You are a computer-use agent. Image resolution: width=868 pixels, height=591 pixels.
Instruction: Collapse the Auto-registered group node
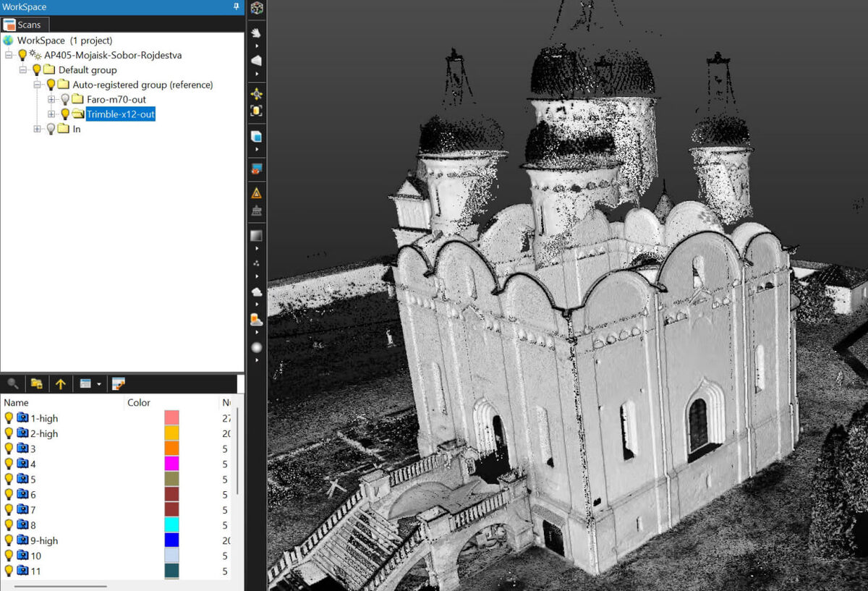(x=38, y=85)
